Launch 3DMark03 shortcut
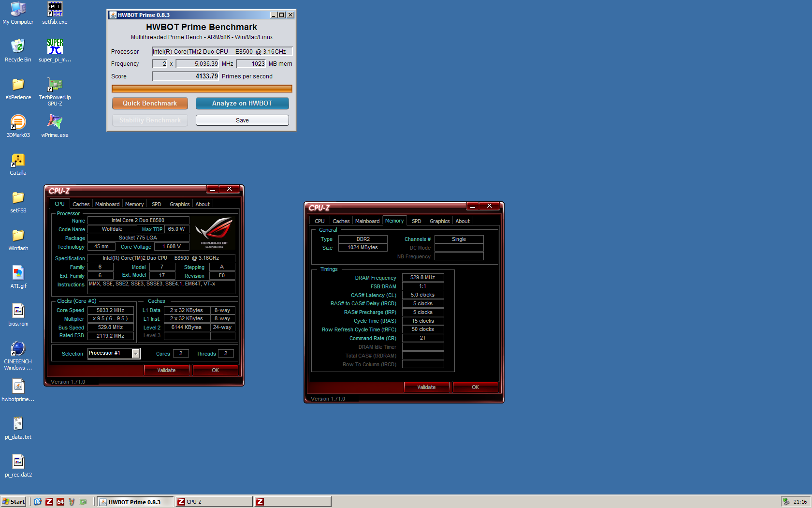The height and width of the screenshot is (508, 812). [18, 126]
